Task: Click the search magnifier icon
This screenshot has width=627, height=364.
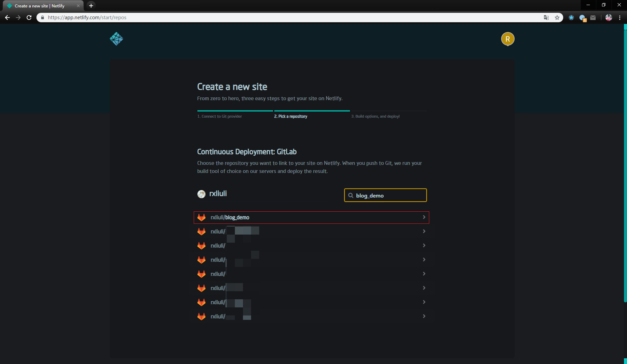Action: 351,195
